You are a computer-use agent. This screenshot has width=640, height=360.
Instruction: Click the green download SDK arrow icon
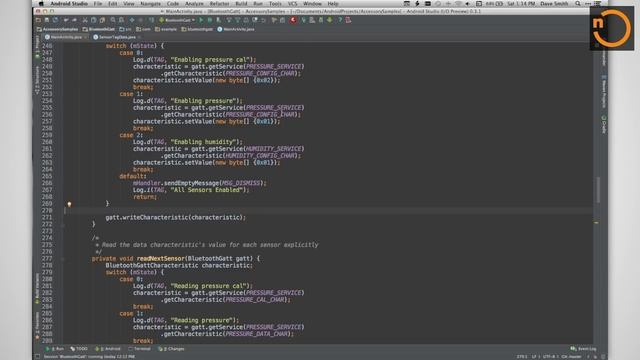pos(329,20)
